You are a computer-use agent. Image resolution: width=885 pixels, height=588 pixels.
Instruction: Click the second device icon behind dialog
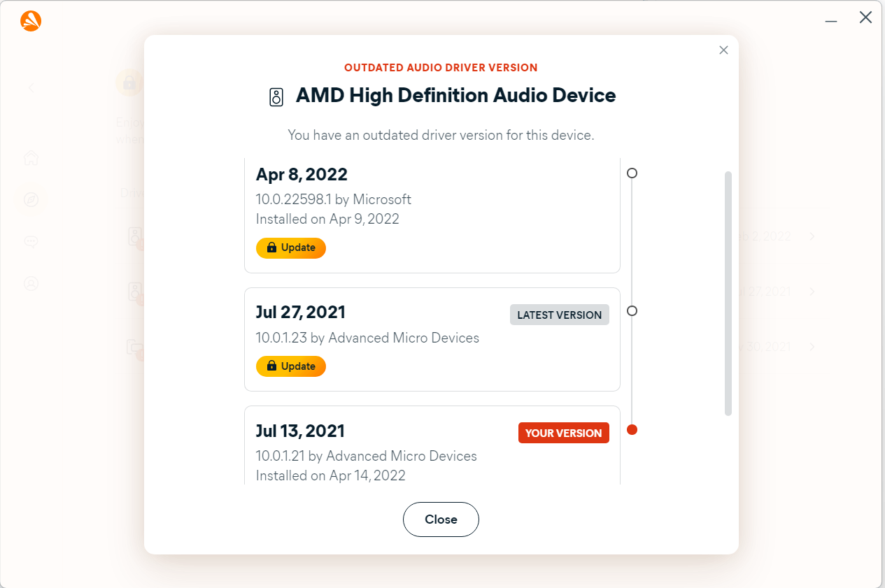click(x=136, y=292)
